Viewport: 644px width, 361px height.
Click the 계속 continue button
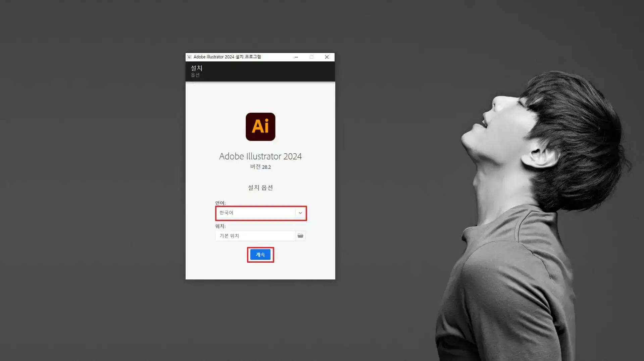click(x=260, y=255)
